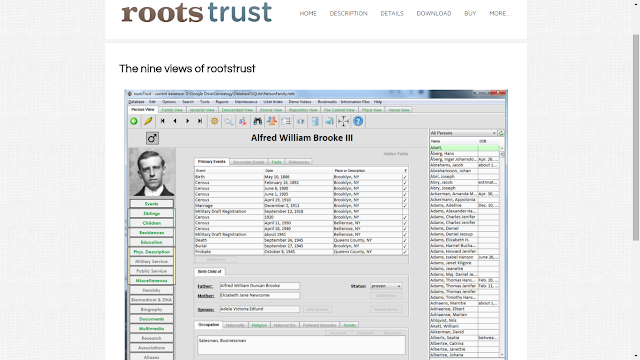Click the small paired-figures toolbar icon
The width and height of the screenshot is (640, 360).
pyautogui.click(x=301, y=121)
